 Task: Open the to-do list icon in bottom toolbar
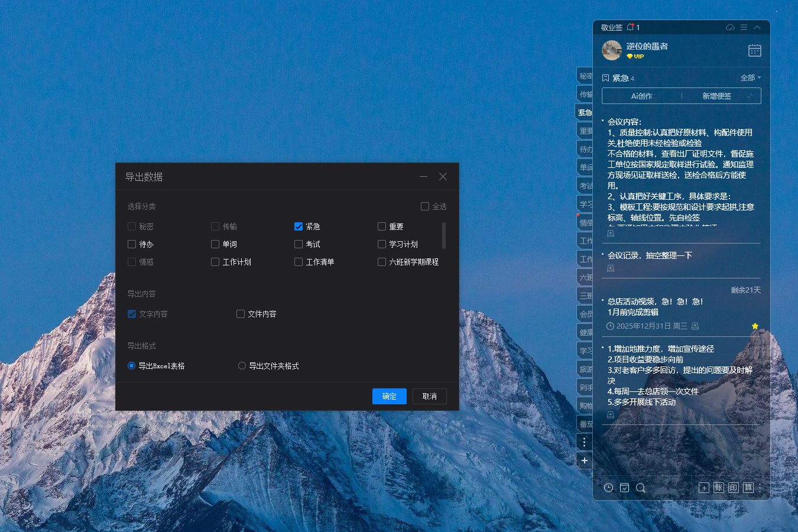point(624,487)
